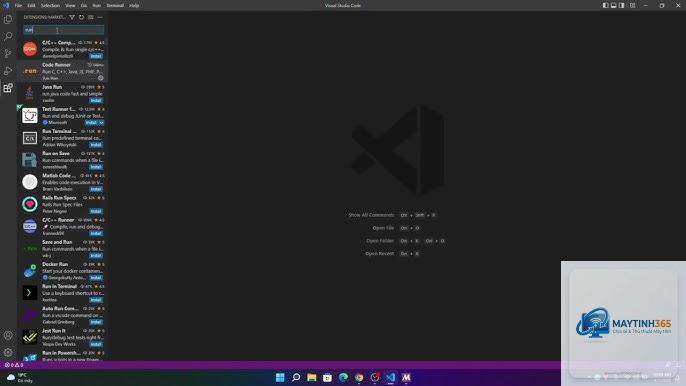This screenshot has height=386, width=686.
Task: Install the Save and Run extension
Action: (96, 255)
